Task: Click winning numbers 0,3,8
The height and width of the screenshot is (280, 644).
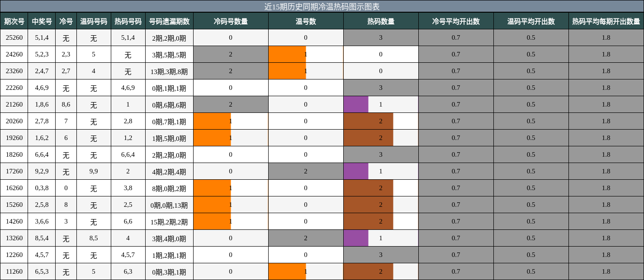Action: (x=42, y=188)
